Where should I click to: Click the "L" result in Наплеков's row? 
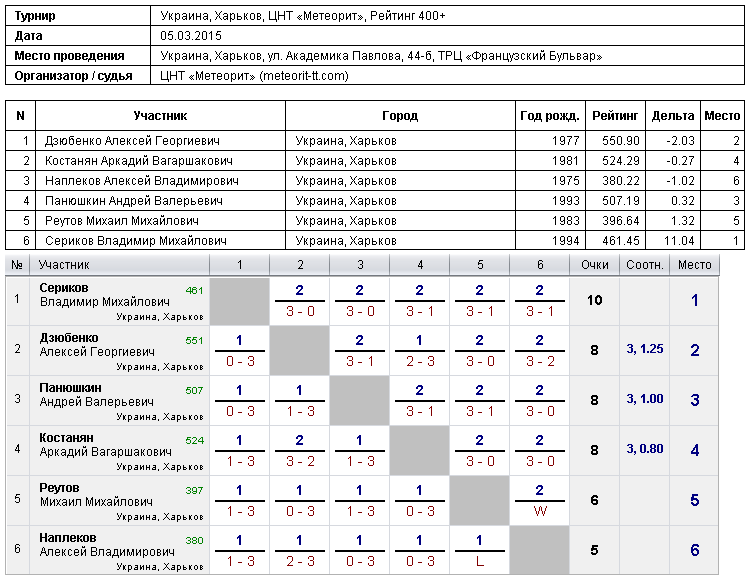click(x=480, y=561)
